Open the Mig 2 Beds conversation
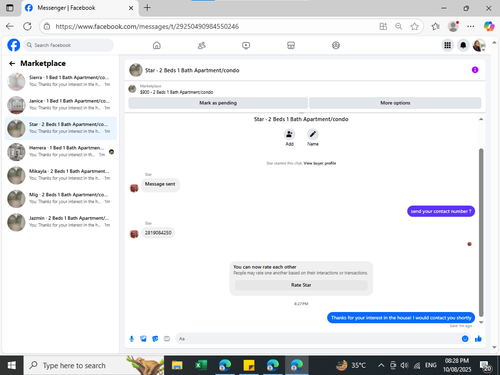Screen dimensions: 500x375 coord(61,199)
